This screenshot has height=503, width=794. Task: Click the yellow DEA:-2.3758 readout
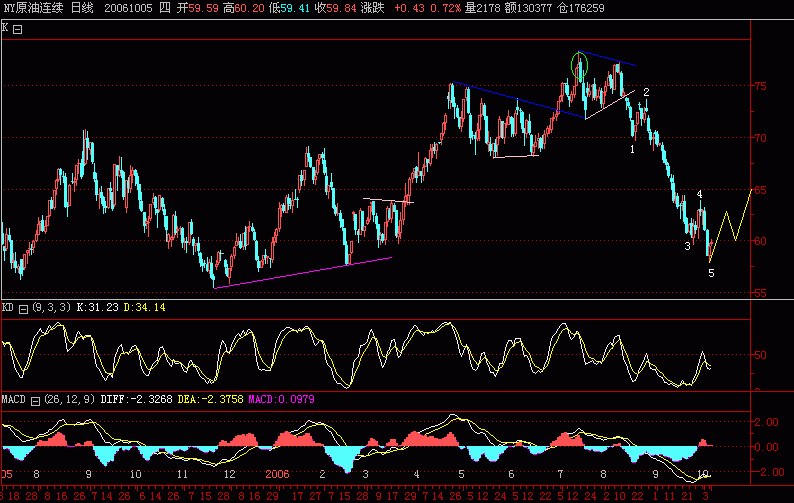click(211, 399)
